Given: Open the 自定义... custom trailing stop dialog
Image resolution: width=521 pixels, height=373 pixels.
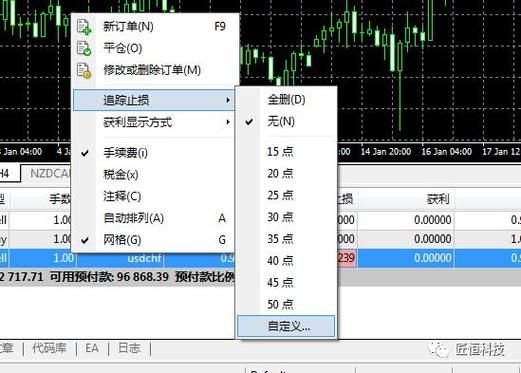Looking at the screenshot, I should tap(286, 326).
